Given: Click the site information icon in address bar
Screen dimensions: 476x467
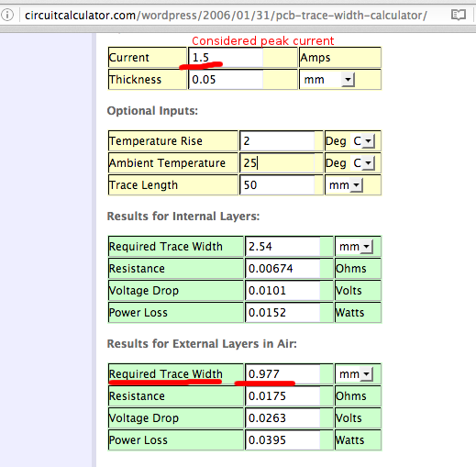Looking at the screenshot, I should [x=7, y=15].
